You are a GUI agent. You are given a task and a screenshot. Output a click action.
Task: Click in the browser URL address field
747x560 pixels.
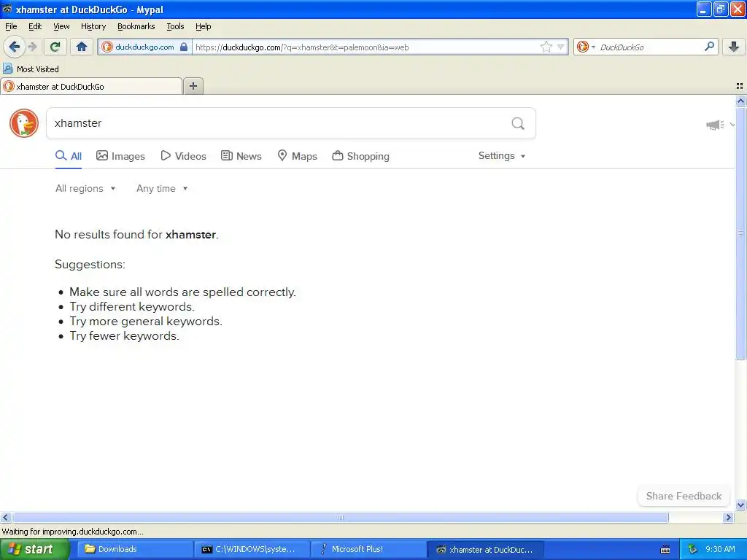coord(365,47)
